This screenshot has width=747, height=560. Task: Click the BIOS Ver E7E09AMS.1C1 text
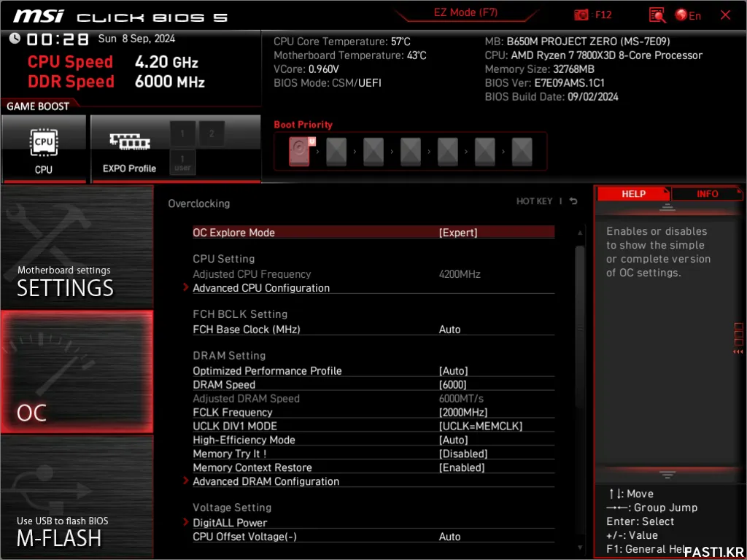(544, 83)
